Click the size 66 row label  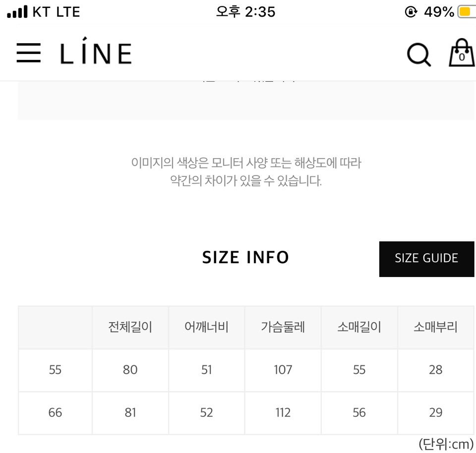tap(55, 413)
